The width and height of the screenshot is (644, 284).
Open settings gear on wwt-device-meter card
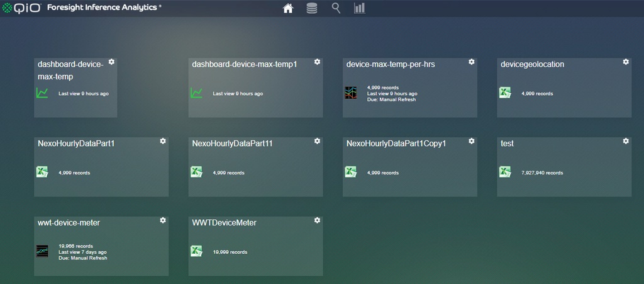(x=163, y=220)
